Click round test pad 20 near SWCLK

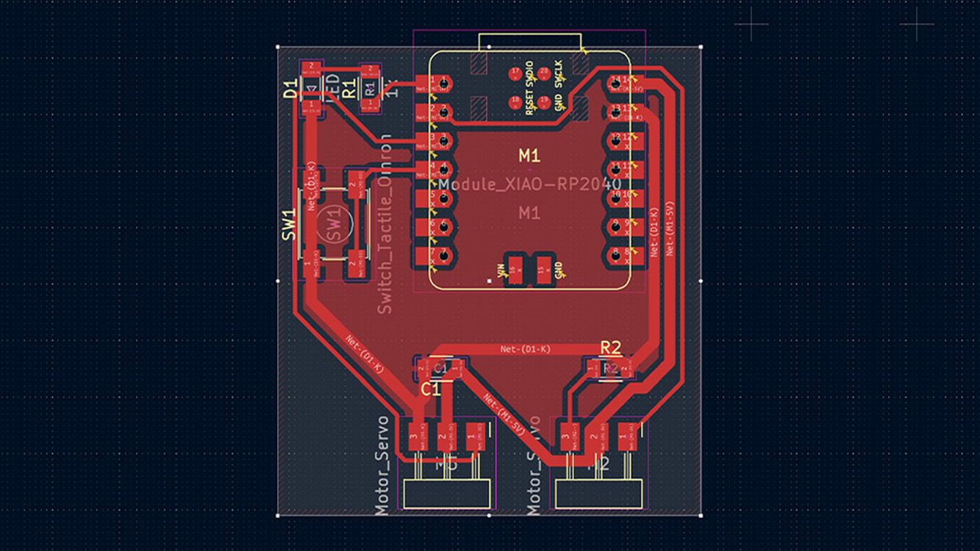(544, 73)
